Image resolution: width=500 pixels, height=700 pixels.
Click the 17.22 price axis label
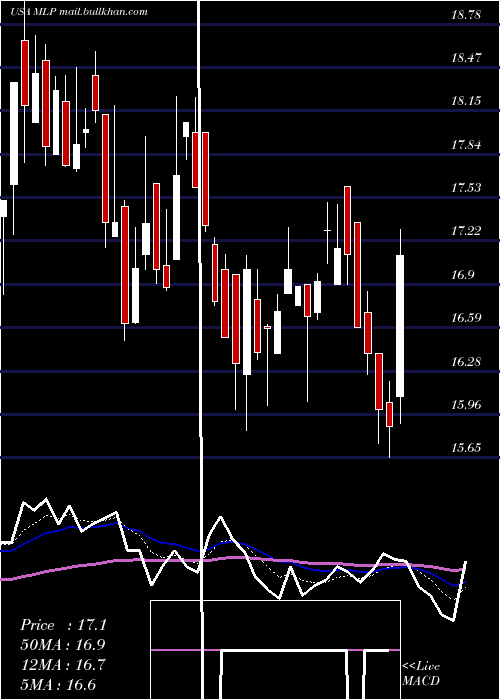(466, 231)
